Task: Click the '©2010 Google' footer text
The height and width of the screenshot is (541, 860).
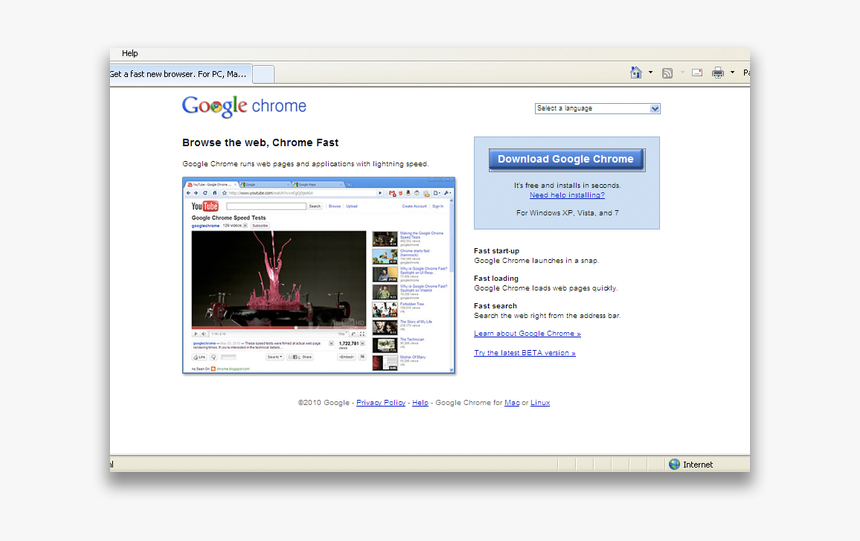Action: [324, 403]
